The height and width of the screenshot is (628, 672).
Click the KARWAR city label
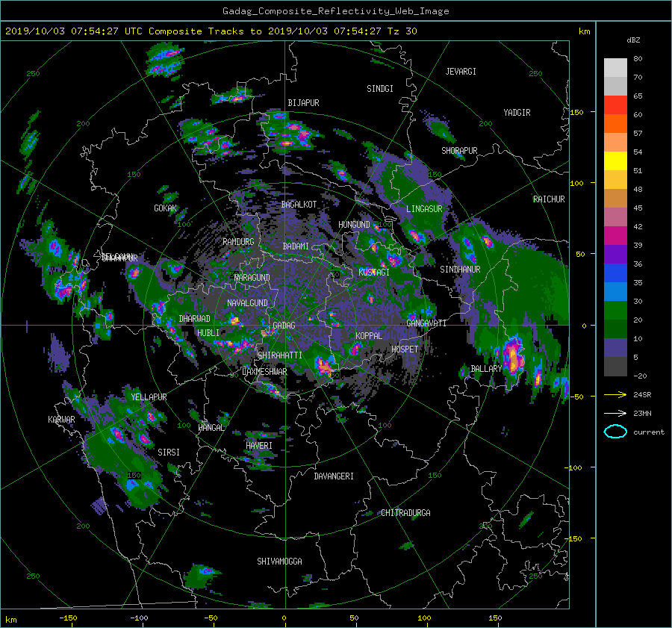[x=61, y=419]
